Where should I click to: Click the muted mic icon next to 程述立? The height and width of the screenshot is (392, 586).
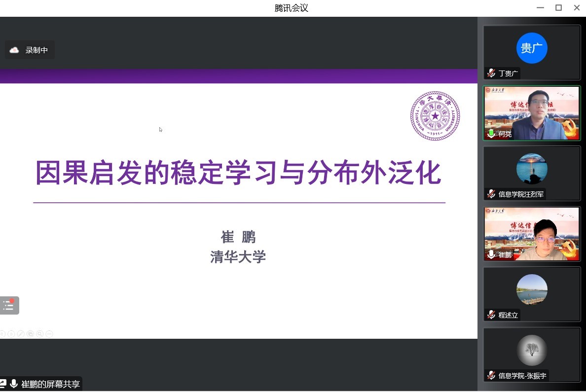point(491,315)
